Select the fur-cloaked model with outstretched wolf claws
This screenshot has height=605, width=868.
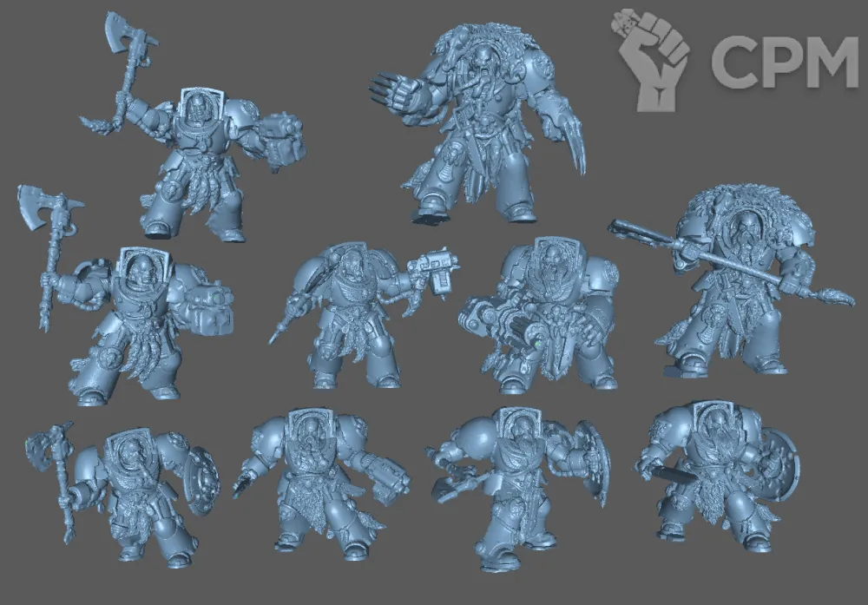[x=486, y=122]
